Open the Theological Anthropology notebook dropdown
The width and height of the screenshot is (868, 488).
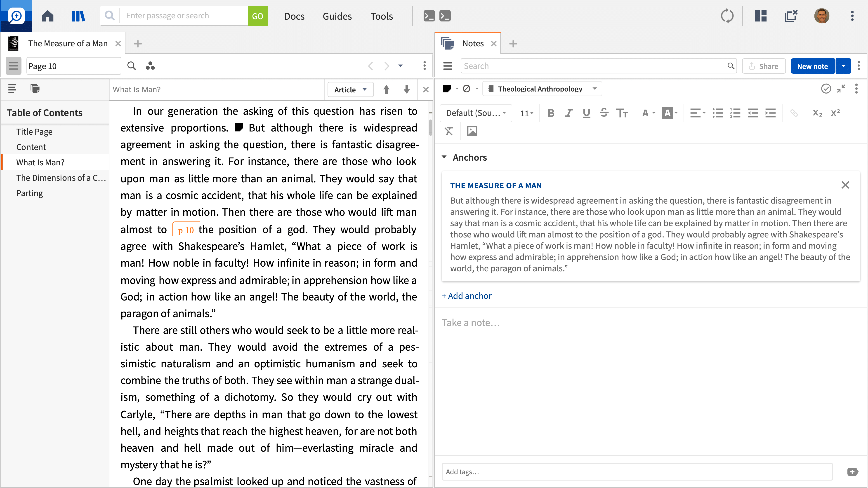(x=594, y=89)
